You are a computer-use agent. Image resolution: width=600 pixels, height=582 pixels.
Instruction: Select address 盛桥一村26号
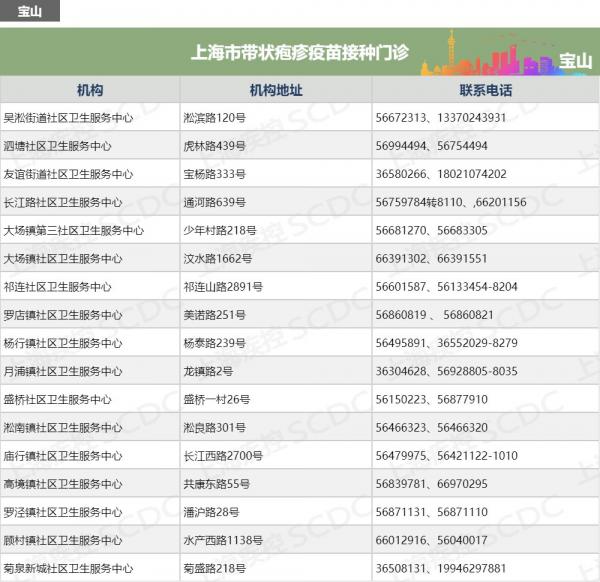[217, 399]
